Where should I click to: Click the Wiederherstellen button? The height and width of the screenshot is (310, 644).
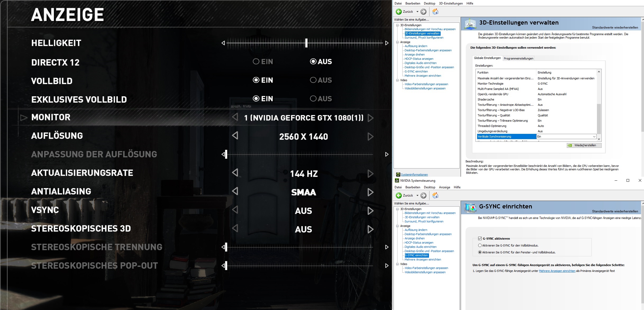584,145
